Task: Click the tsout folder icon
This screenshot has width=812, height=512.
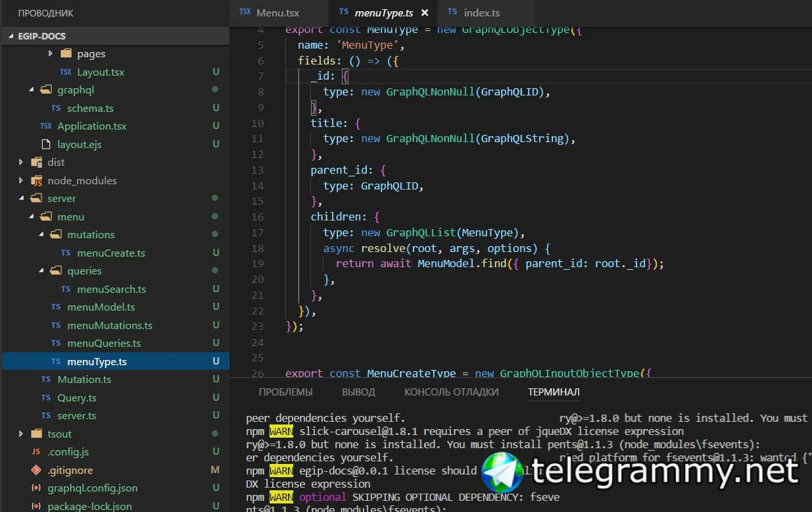Action: (x=36, y=434)
